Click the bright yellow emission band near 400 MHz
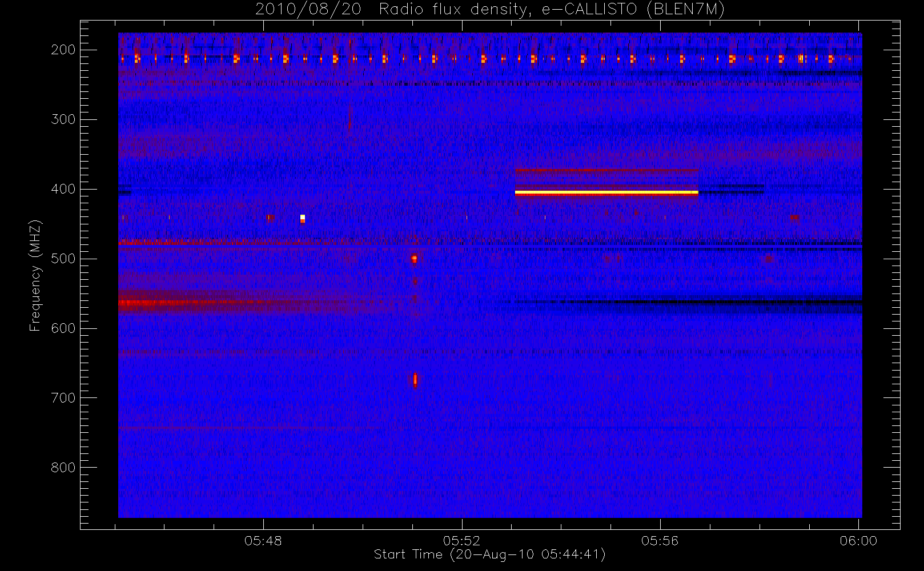The width and height of the screenshot is (924, 571). tap(606, 193)
